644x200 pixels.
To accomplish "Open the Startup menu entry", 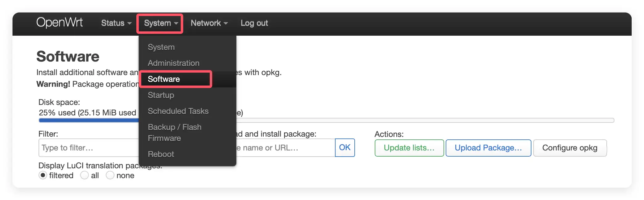I will (188, 95).
